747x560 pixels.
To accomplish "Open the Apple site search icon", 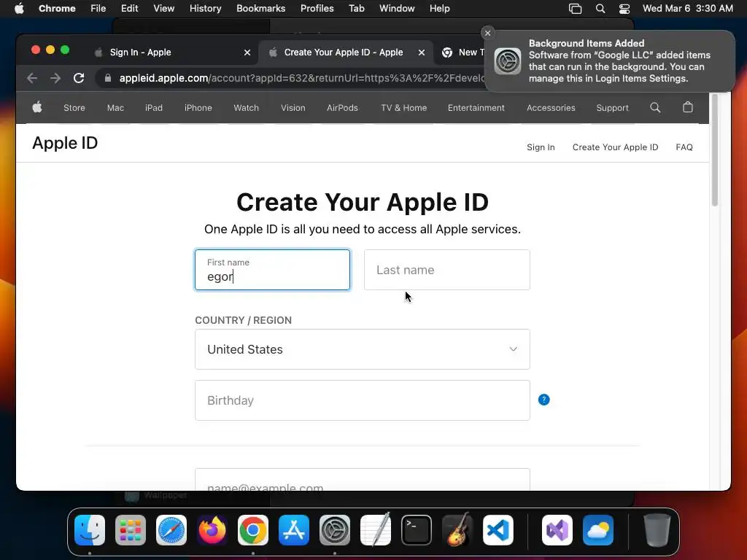I will coord(655,108).
